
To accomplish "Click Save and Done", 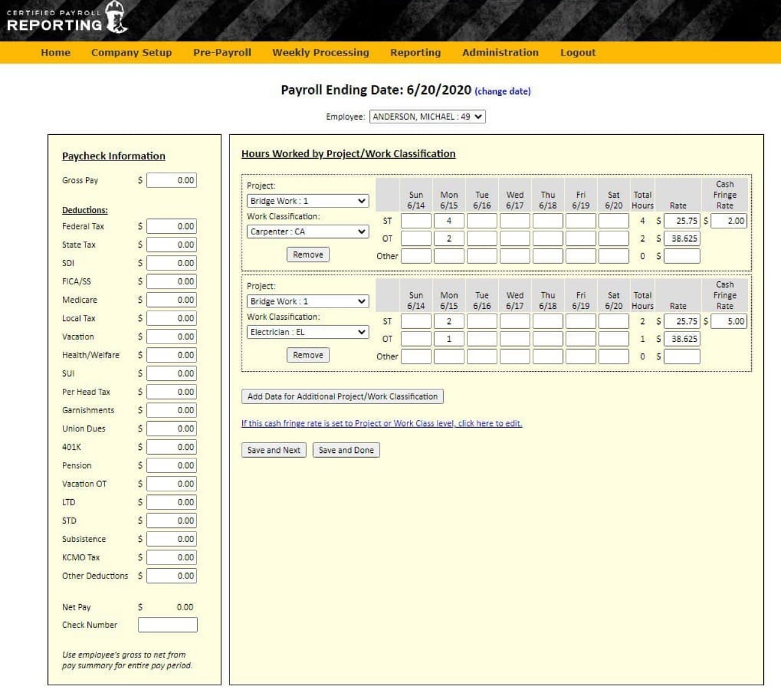I will [x=346, y=450].
